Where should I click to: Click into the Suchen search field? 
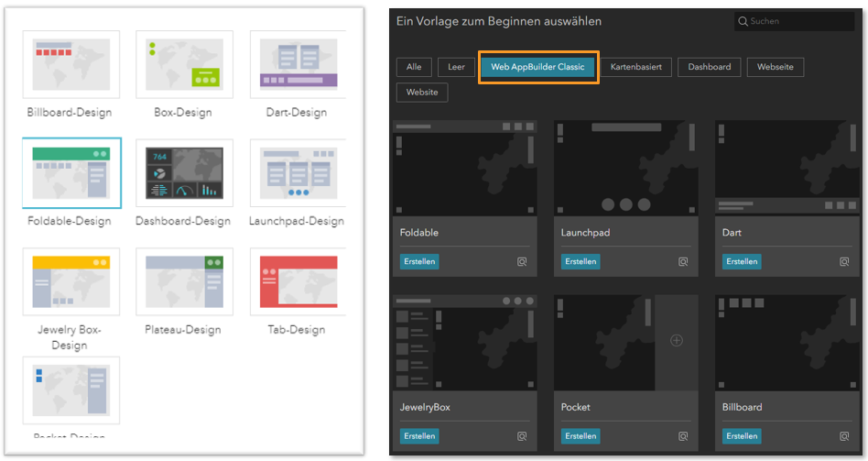click(795, 21)
